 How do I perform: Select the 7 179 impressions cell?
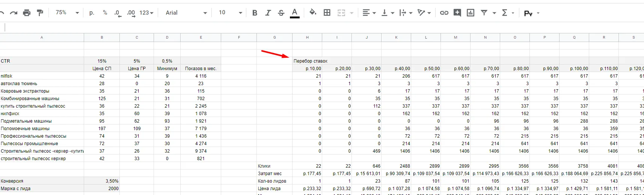point(201,128)
